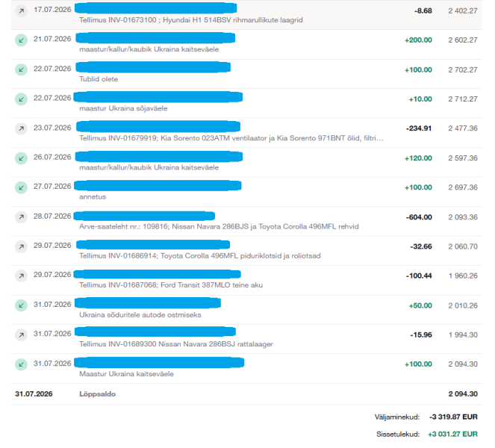Click outgoing icon for -604.00 rehvid payment
This screenshot has height=448, width=495.
(x=21, y=217)
